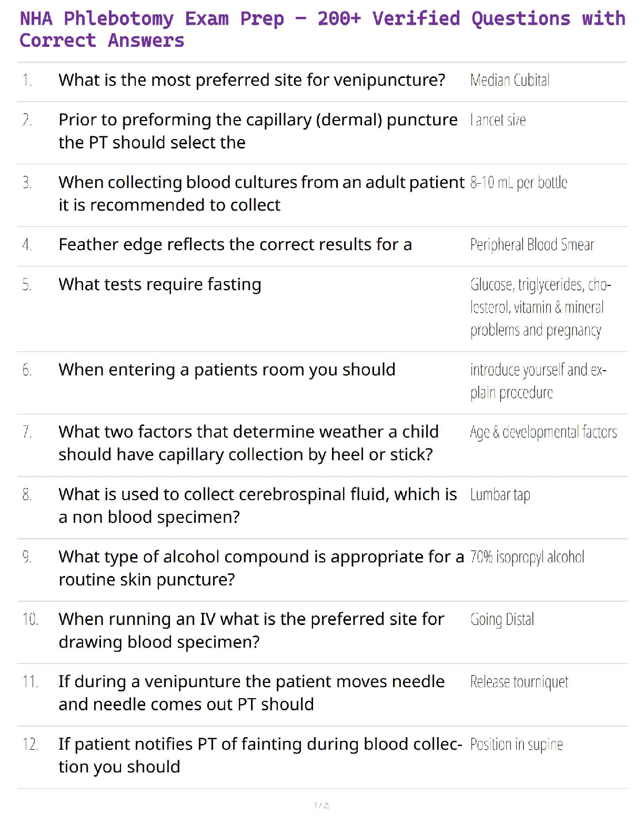Click the question about entering a patient's room
The width and height of the screenshot is (644, 834).
(227, 370)
